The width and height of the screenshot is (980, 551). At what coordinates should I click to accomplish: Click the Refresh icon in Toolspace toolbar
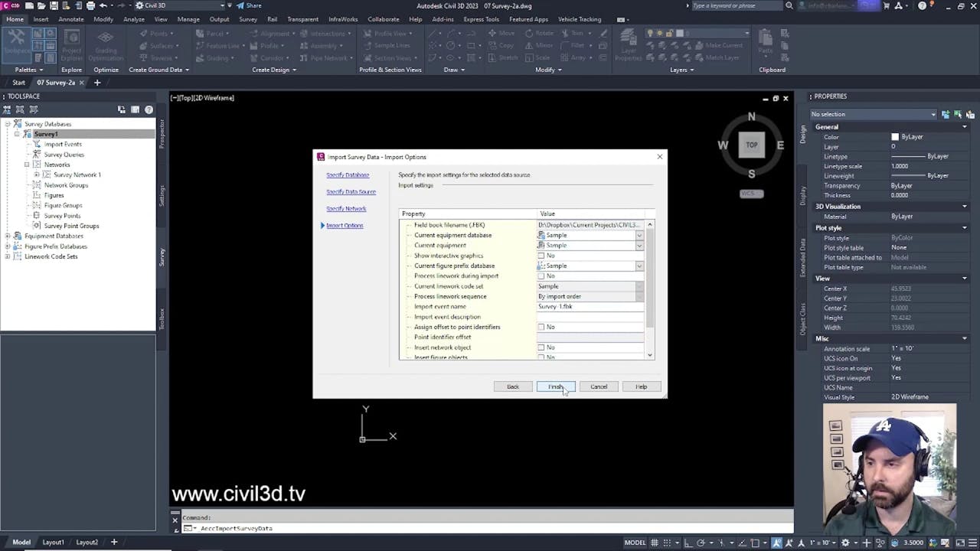click(122, 109)
